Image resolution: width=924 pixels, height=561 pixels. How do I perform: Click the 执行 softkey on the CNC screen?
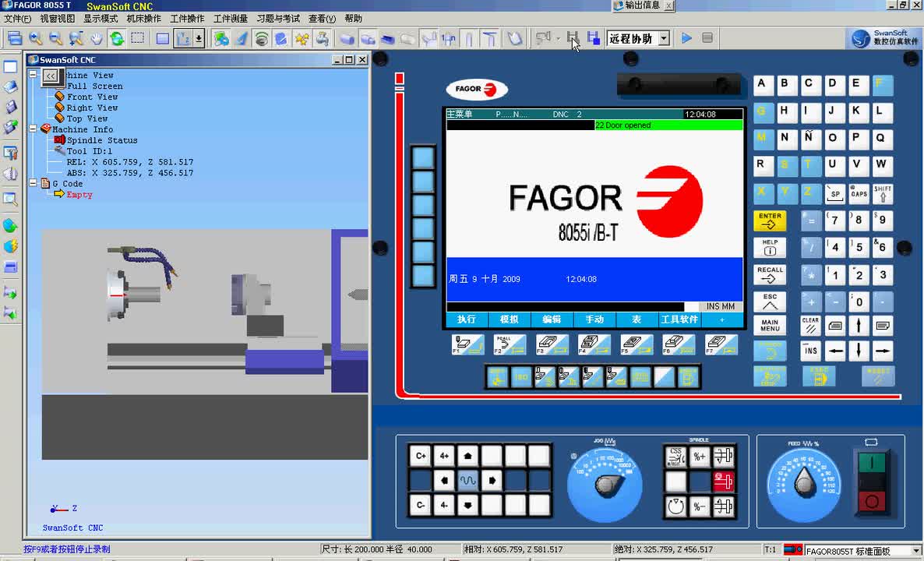pos(466,319)
